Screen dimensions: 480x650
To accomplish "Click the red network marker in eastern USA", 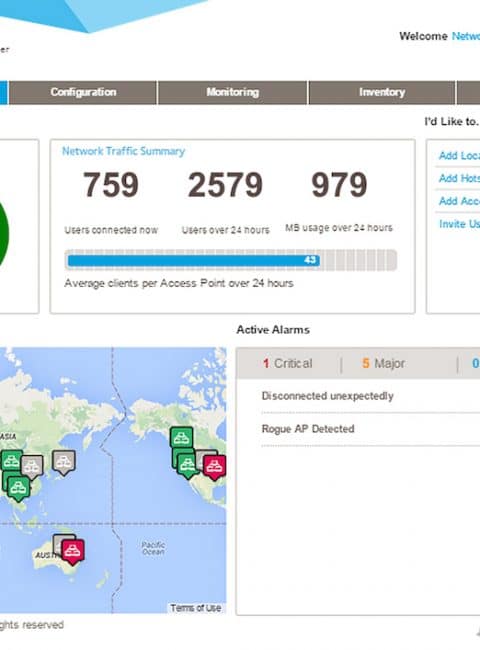I will click(x=215, y=467).
